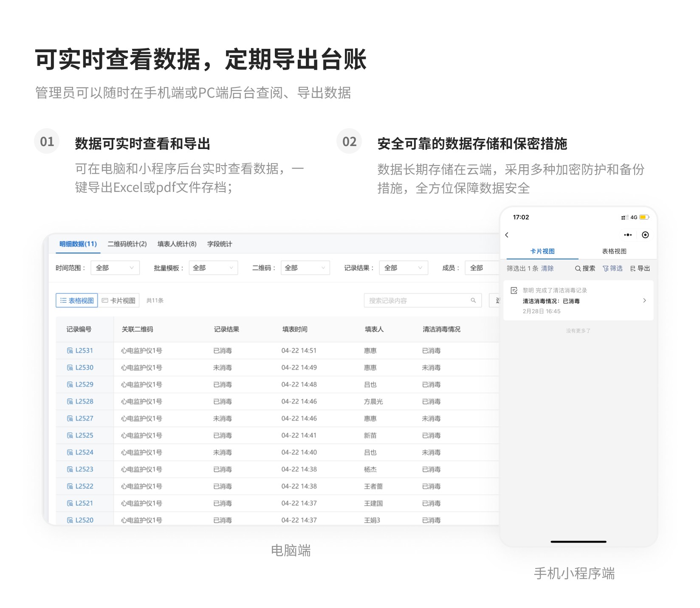Open record icon for L2522
The height and width of the screenshot is (608, 700).
pos(70,487)
